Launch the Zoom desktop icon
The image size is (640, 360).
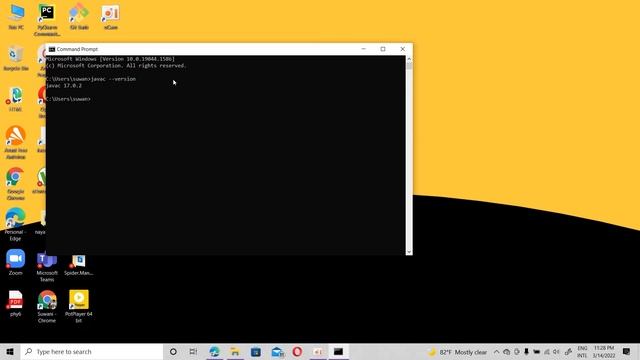click(x=16, y=262)
